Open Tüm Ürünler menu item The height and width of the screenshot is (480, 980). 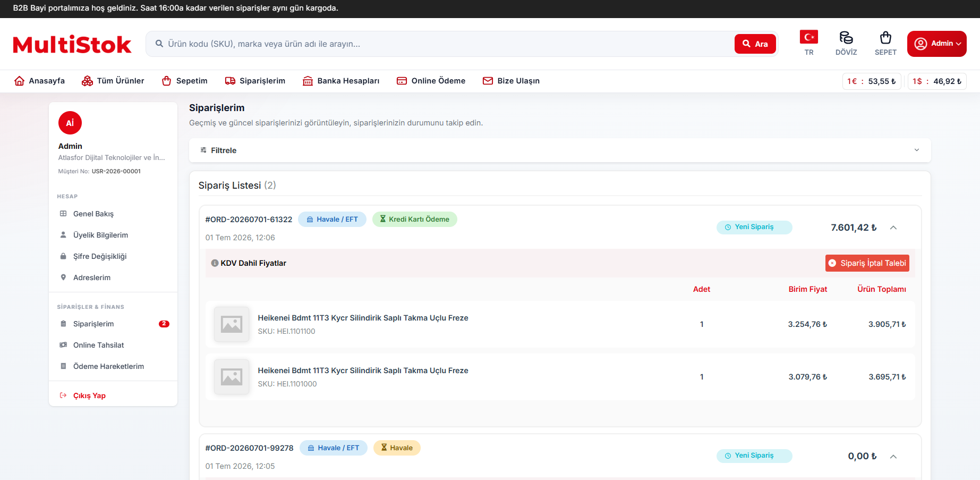pos(113,81)
